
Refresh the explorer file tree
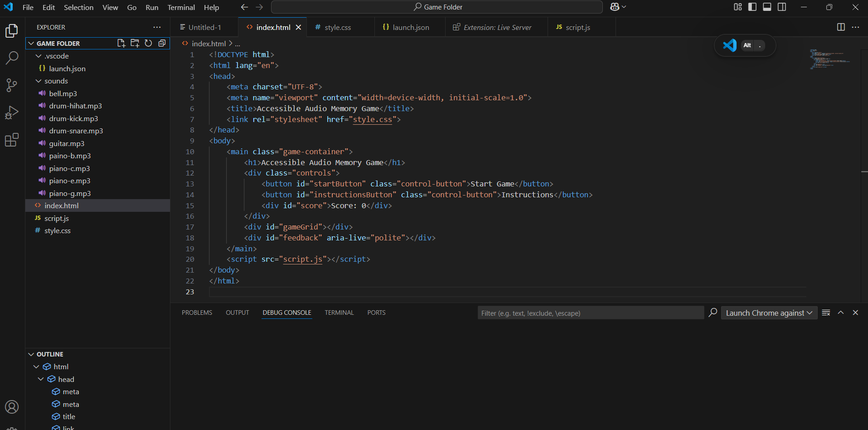148,43
